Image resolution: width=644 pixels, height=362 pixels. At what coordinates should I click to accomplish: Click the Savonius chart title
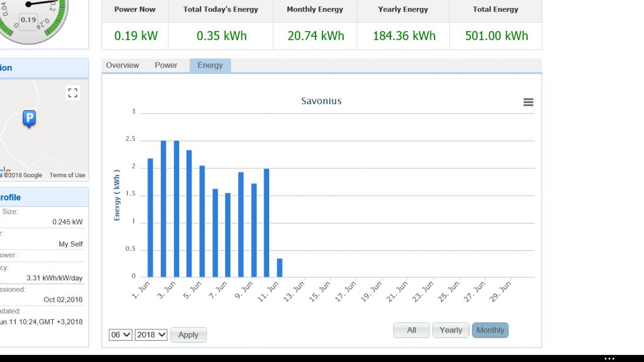click(321, 101)
